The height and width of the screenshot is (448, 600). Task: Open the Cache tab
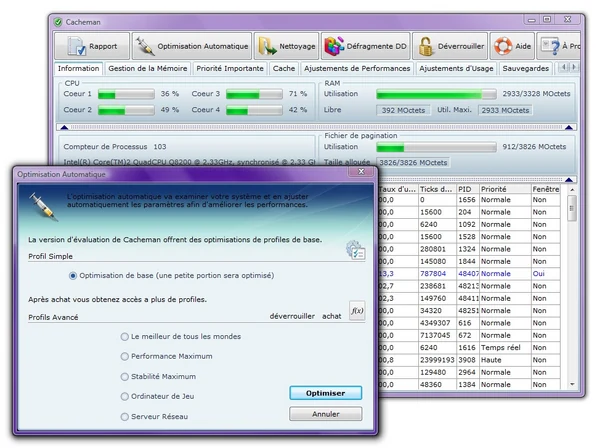pos(284,68)
